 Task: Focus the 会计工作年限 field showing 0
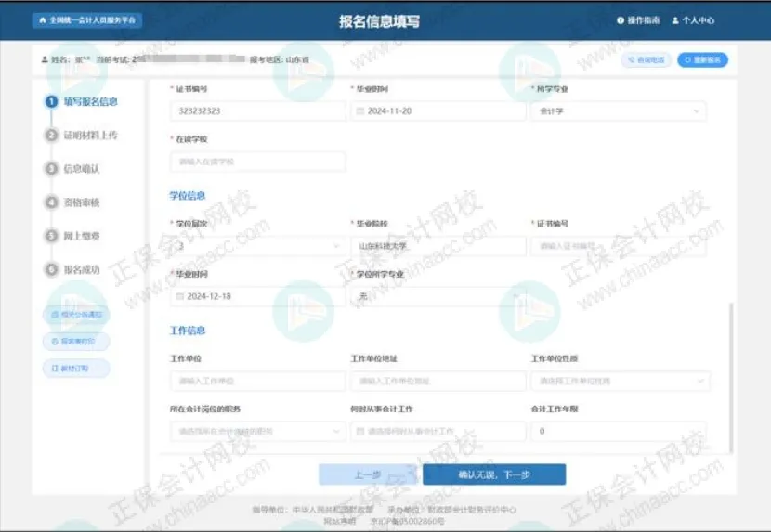tap(619, 431)
